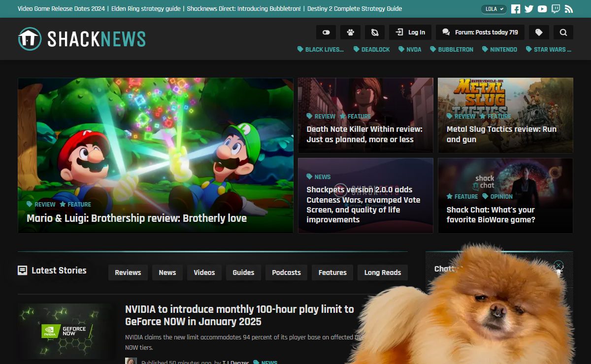Click the SHACKNEWS wordmark text
This screenshot has width=591, height=364.
[x=97, y=39]
